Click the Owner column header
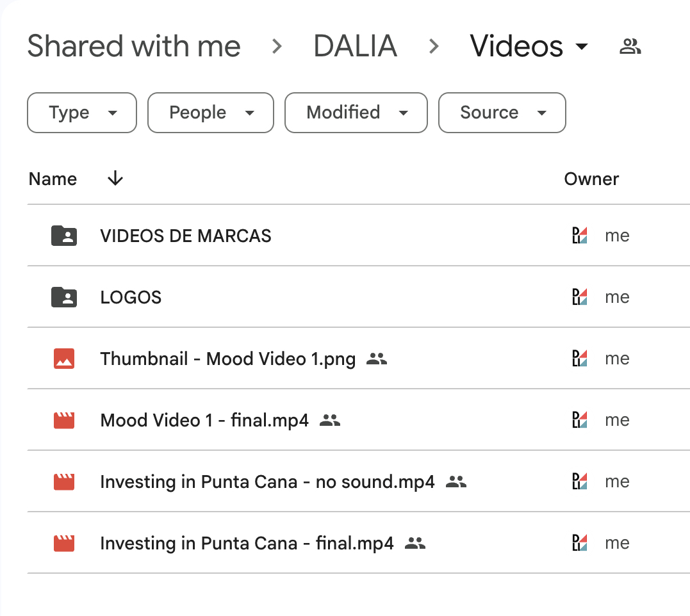This screenshot has width=690, height=616. click(591, 179)
